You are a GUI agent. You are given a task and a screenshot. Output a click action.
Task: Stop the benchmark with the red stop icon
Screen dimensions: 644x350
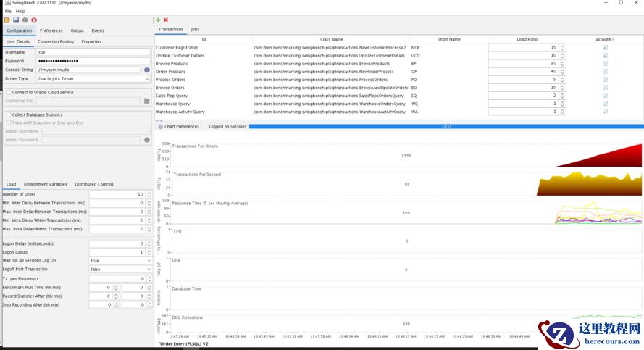coord(34,20)
